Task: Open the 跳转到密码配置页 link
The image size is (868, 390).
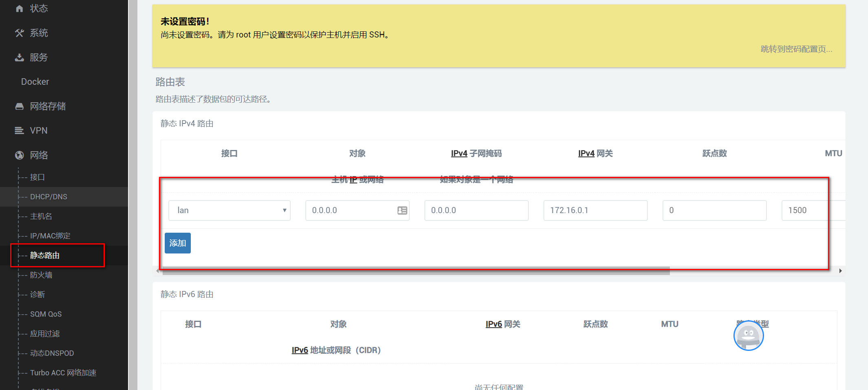Action: [x=797, y=49]
